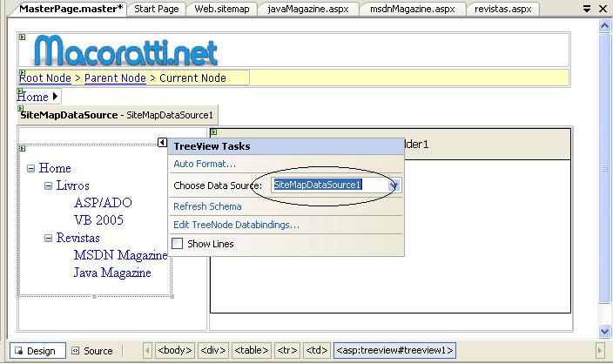
Task: Open Edit TreeNode Databindings...
Action: (236, 225)
